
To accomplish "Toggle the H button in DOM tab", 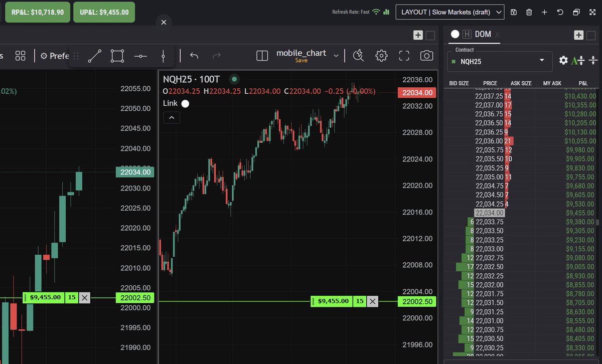I will pos(467,34).
